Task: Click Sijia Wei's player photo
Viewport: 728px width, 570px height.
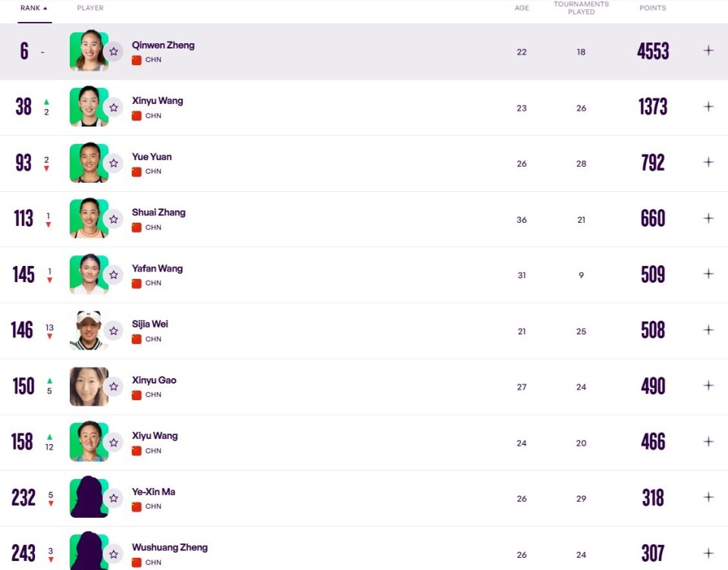Action: click(x=89, y=330)
